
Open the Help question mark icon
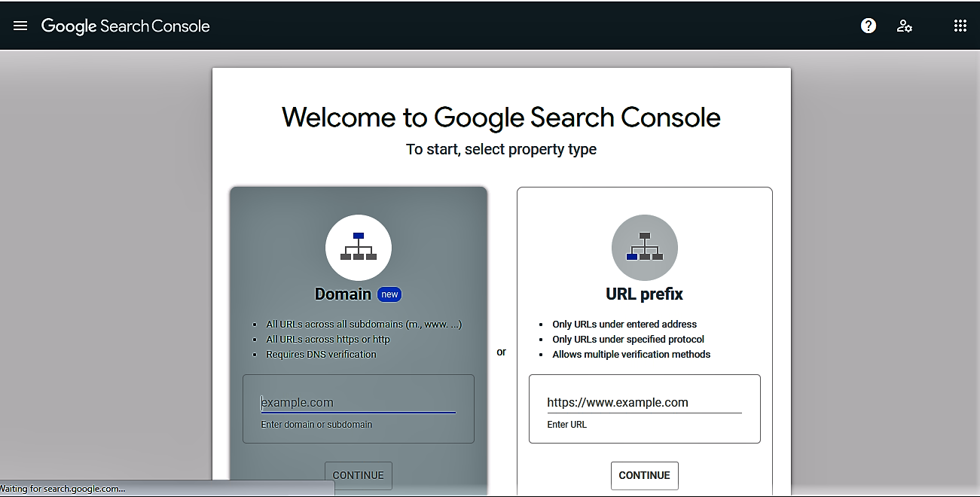(869, 26)
